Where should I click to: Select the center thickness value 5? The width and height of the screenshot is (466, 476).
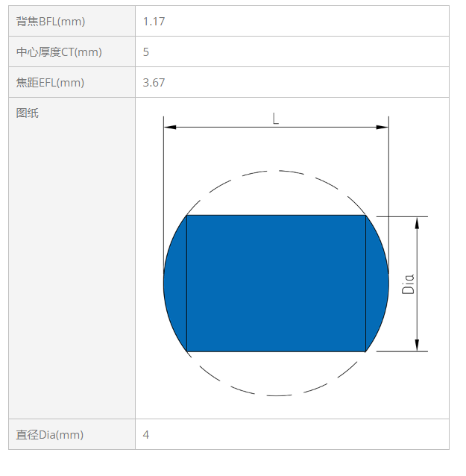pyautogui.click(x=146, y=52)
